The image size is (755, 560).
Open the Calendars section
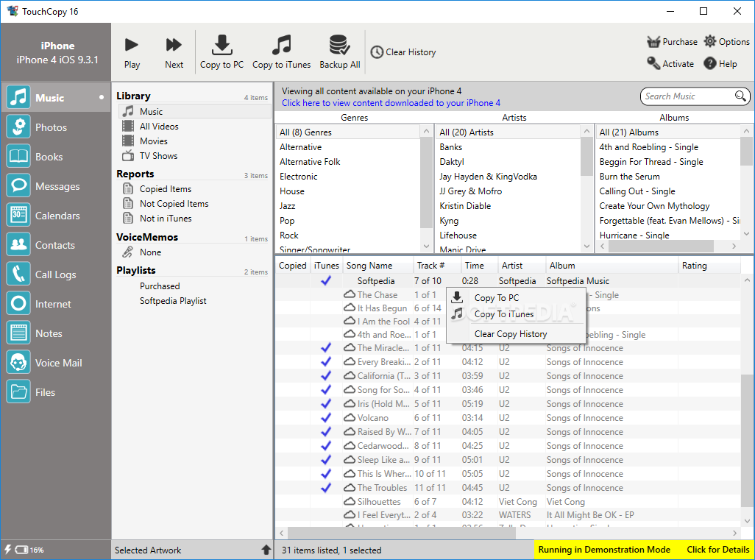(x=55, y=215)
